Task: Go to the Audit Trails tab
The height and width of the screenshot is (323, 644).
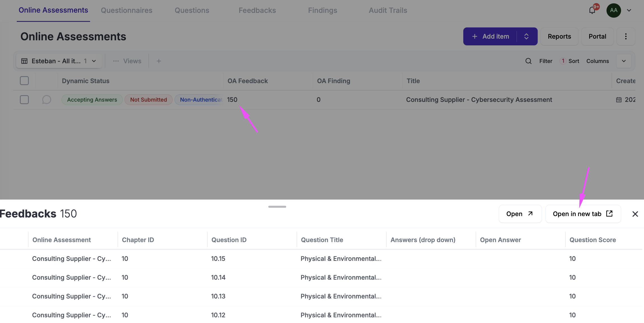Action: [388, 10]
